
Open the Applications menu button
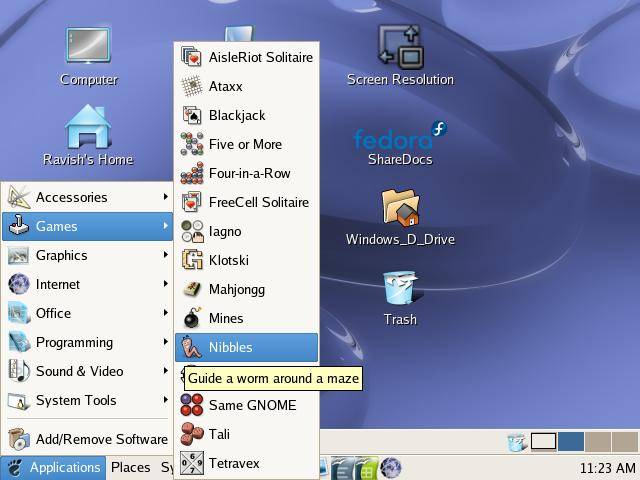click(54, 467)
